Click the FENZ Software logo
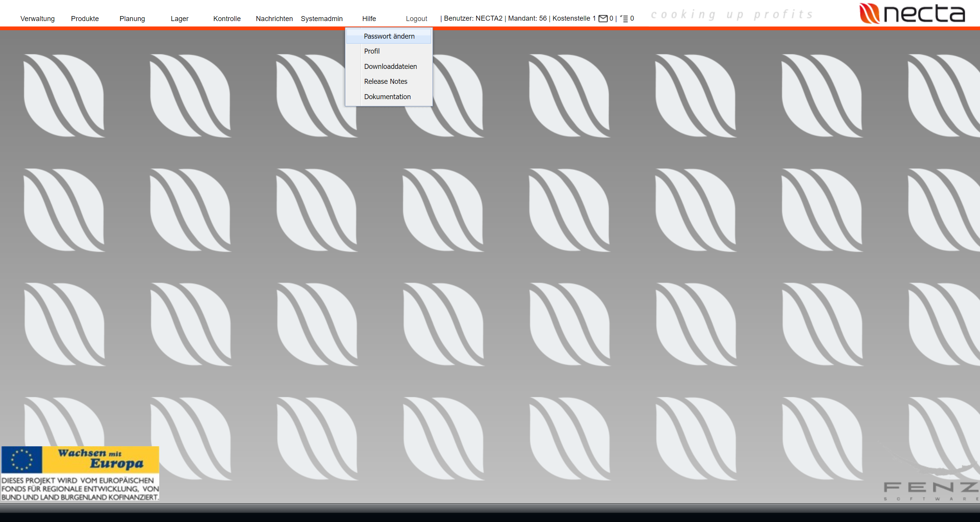This screenshot has height=522, width=980. click(931, 490)
